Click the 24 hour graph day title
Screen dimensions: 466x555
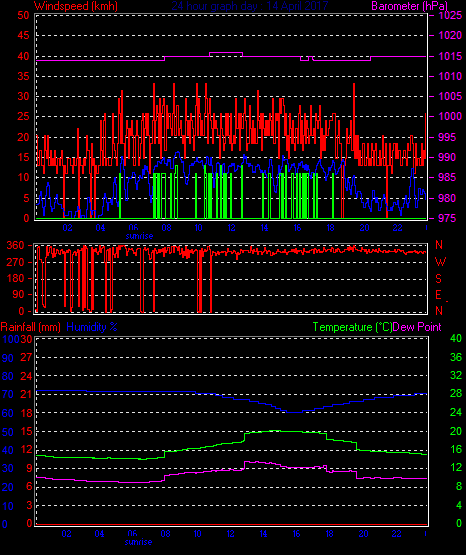pyautogui.click(x=250, y=6)
